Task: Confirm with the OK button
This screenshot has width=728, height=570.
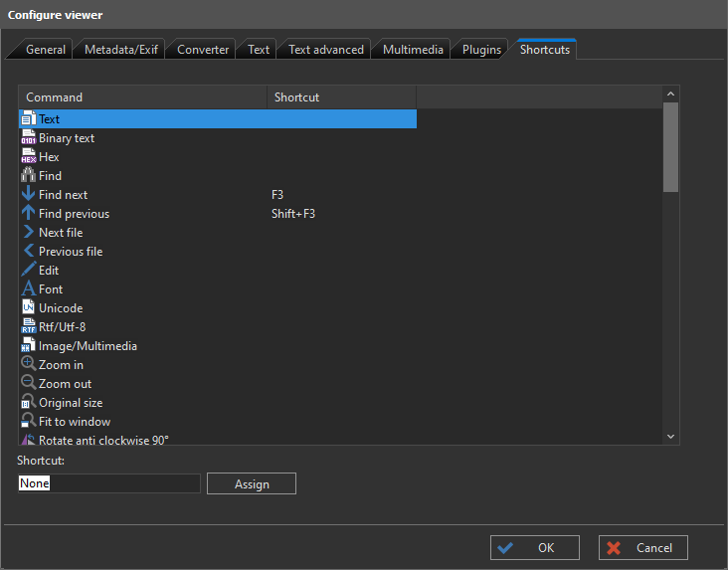Action: [x=535, y=547]
